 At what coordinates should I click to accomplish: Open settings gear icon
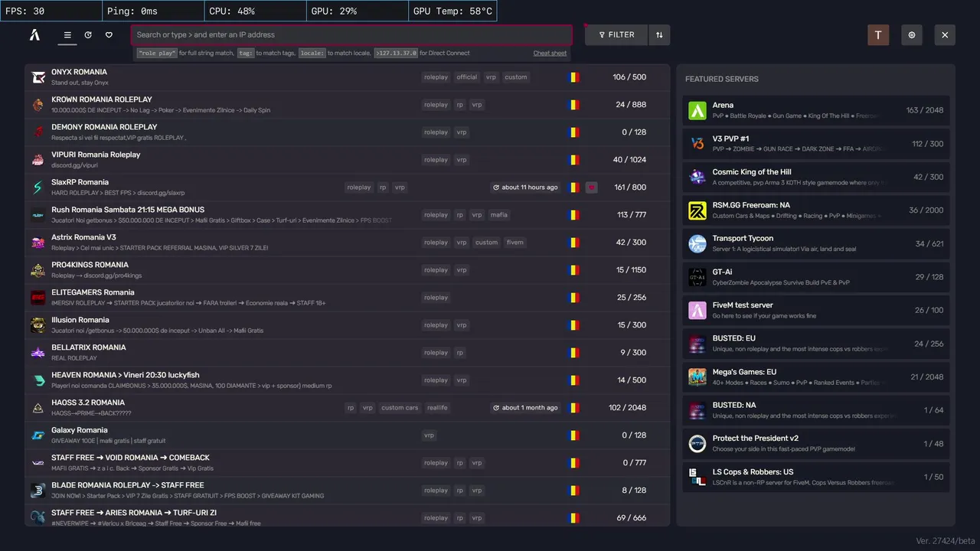(x=912, y=34)
